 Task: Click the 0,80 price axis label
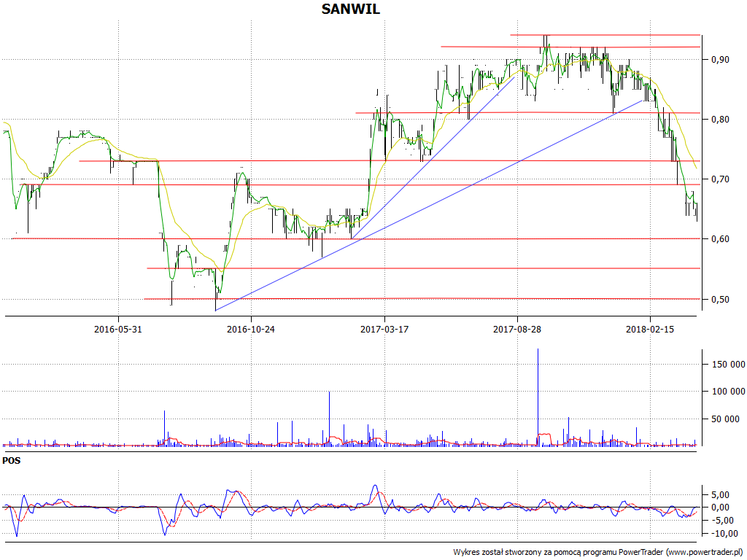point(720,119)
